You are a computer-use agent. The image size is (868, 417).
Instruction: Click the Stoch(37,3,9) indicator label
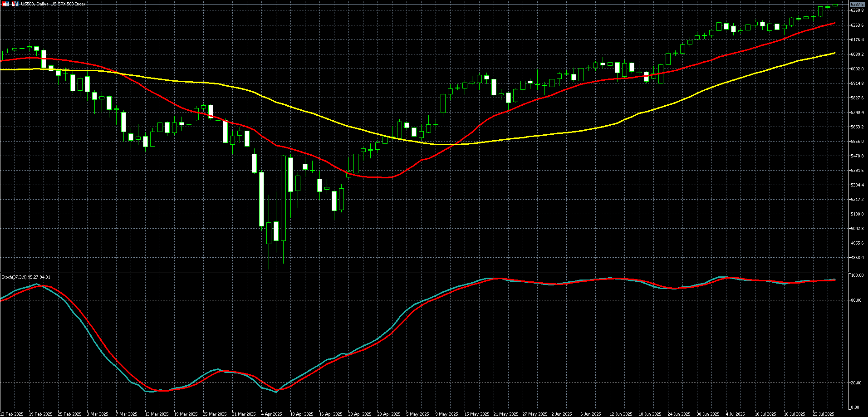[x=26, y=277]
